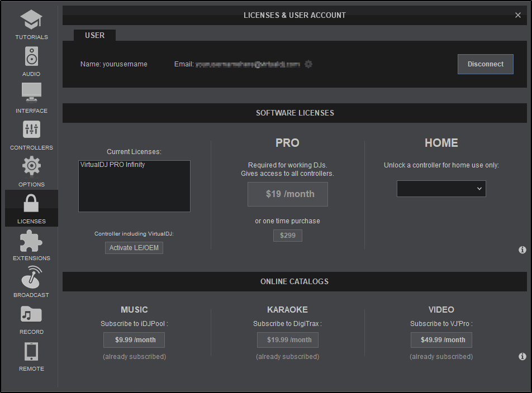This screenshot has height=393, width=532.
Task: Click the Activate LE/OEM button
Action: pyautogui.click(x=134, y=248)
